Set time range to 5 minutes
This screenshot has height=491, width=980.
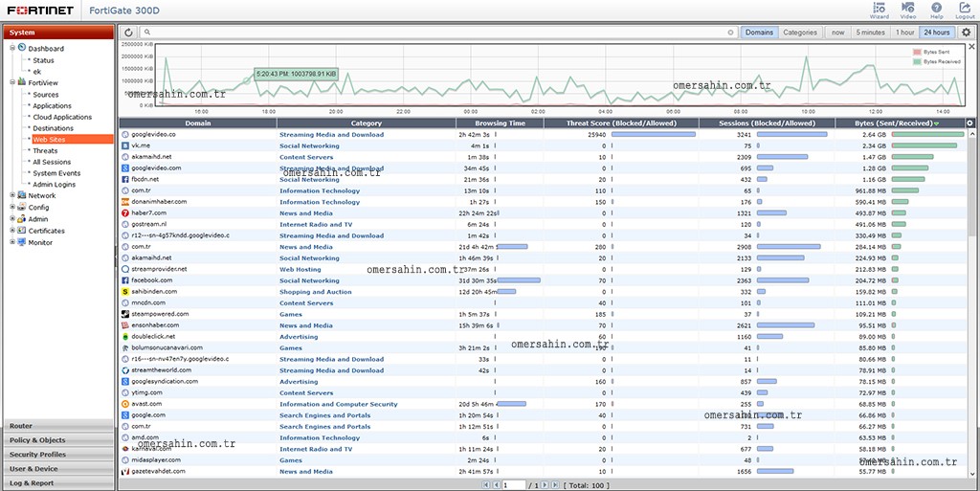[x=870, y=33]
